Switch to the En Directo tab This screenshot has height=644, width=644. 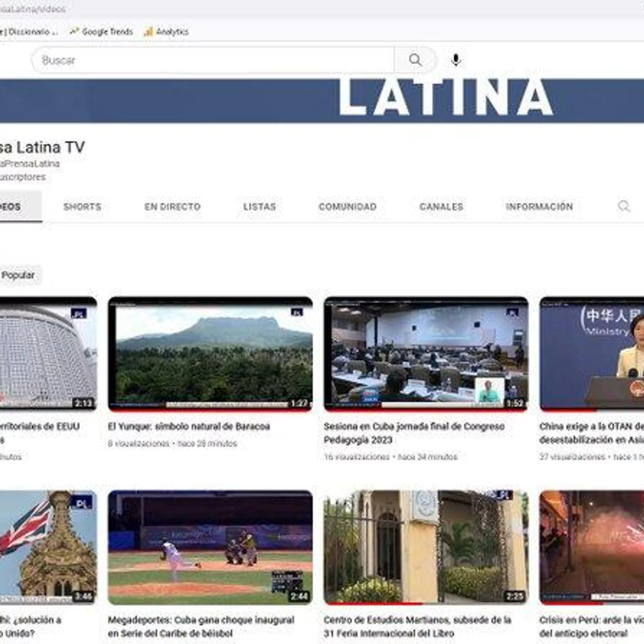[x=172, y=207]
